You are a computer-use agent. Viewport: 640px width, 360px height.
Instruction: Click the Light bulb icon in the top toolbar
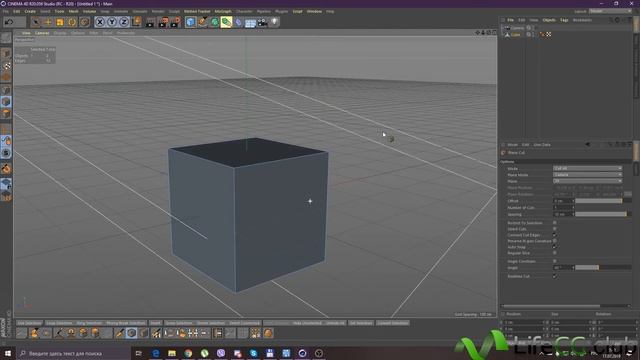275,22
